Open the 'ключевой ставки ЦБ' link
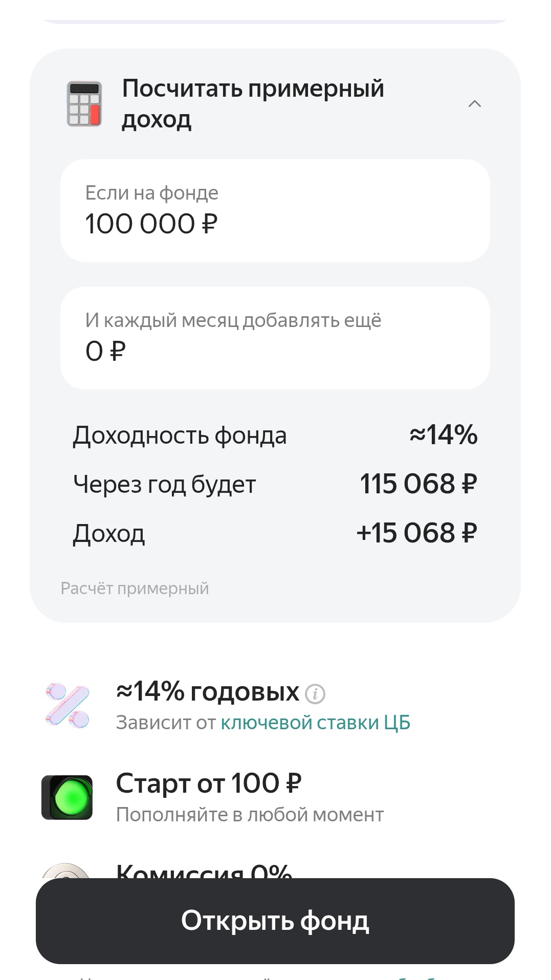The width and height of the screenshot is (551, 980). [x=316, y=723]
